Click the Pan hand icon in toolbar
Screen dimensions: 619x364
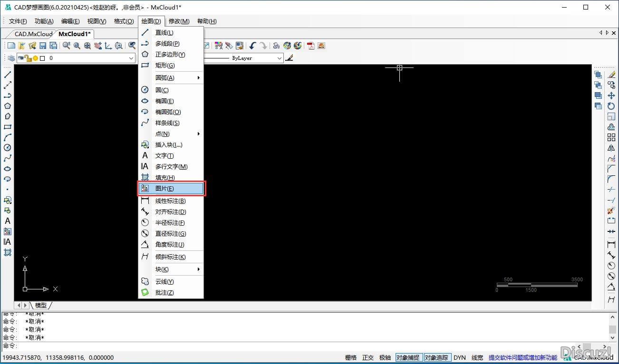(x=98, y=46)
